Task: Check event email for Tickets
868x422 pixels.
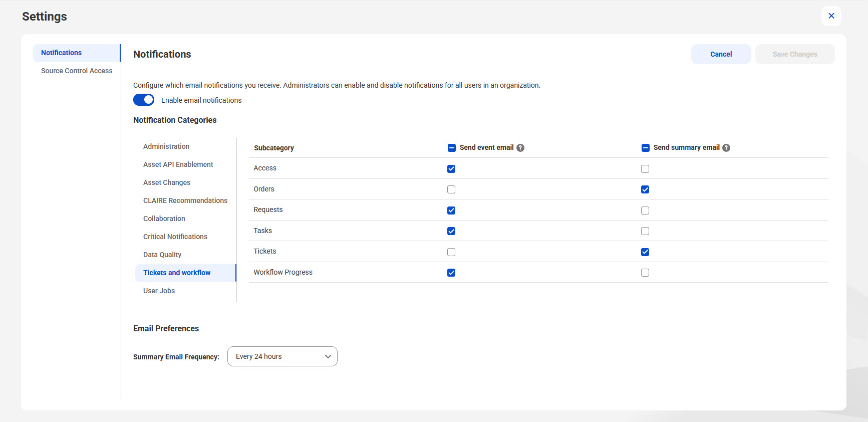Action: 451,252
